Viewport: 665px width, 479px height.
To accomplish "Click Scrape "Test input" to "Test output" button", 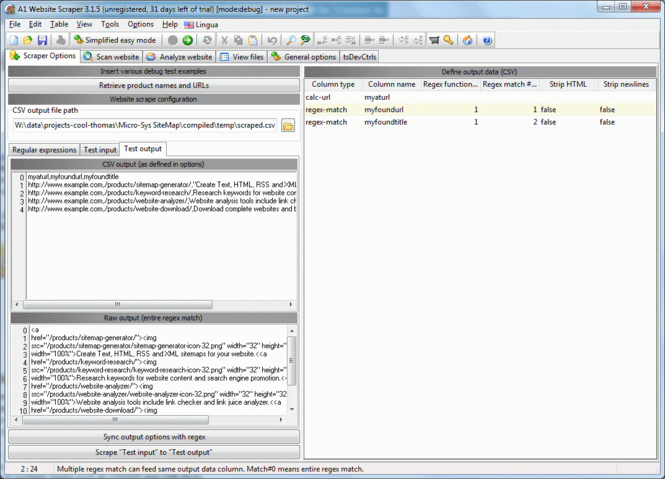I will coord(154,452).
